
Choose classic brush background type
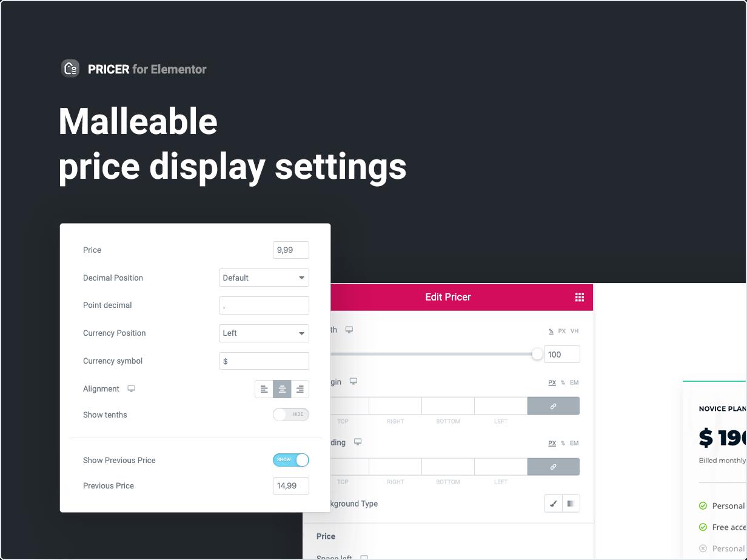click(553, 504)
